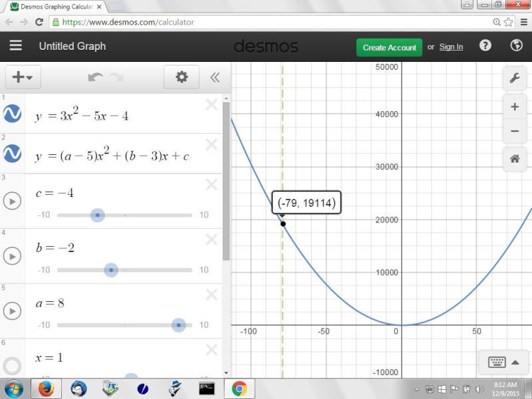Bookmark this page with the star

click(x=508, y=22)
